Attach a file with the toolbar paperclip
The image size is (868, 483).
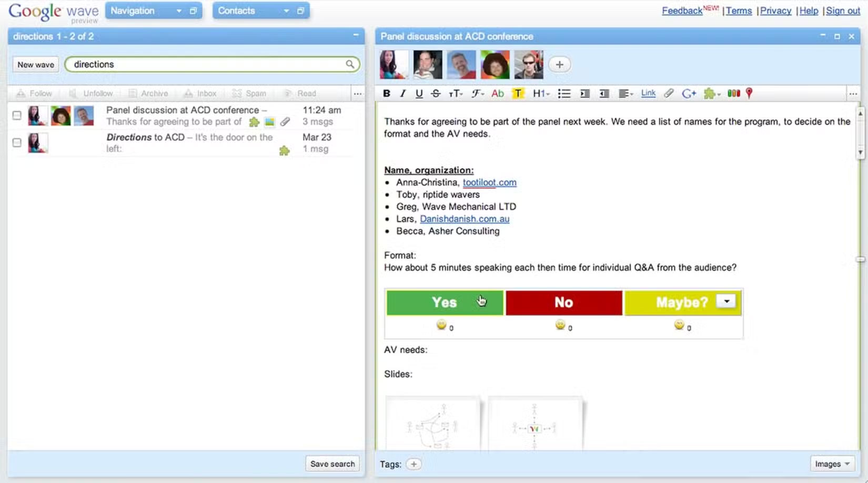(669, 94)
